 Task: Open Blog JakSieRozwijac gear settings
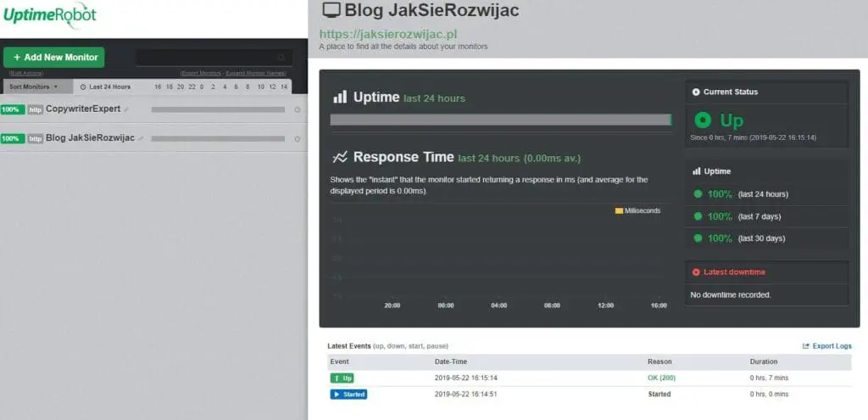(298, 138)
